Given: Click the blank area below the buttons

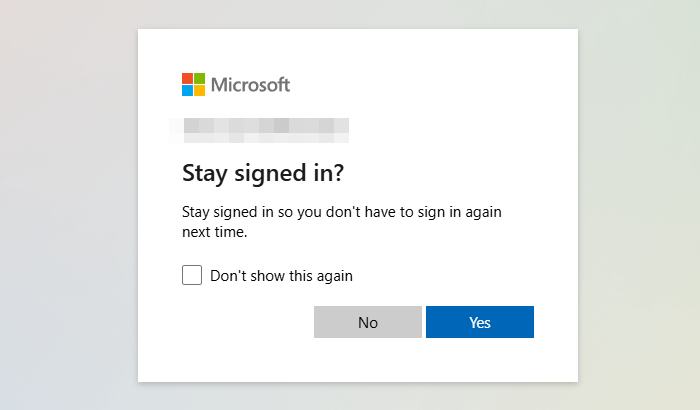Looking at the screenshot, I should click(357, 360).
